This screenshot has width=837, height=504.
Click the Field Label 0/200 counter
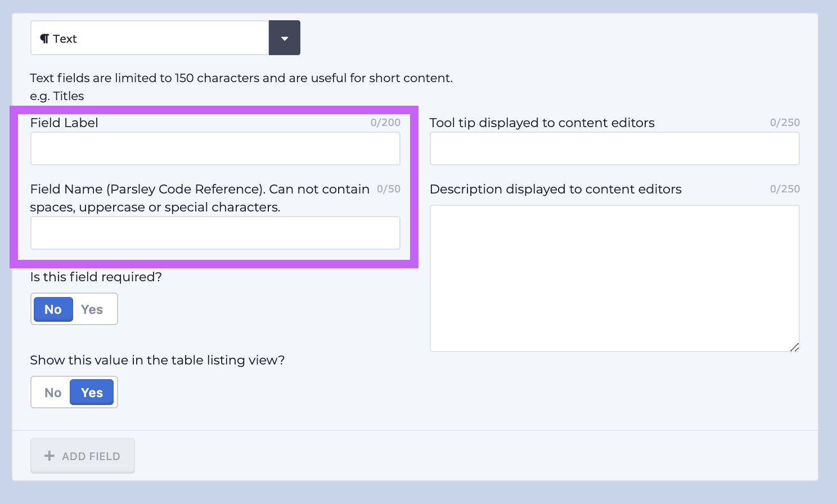tap(385, 123)
